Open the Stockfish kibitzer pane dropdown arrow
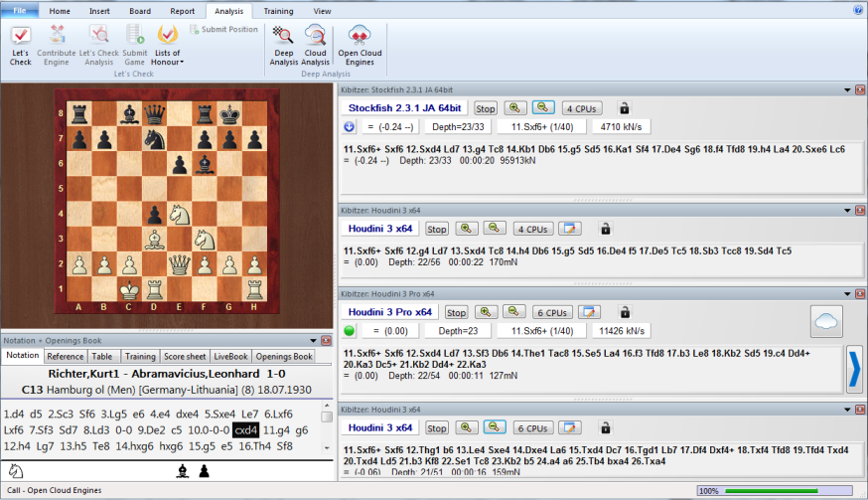The width and height of the screenshot is (868, 500). pos(847,89)
